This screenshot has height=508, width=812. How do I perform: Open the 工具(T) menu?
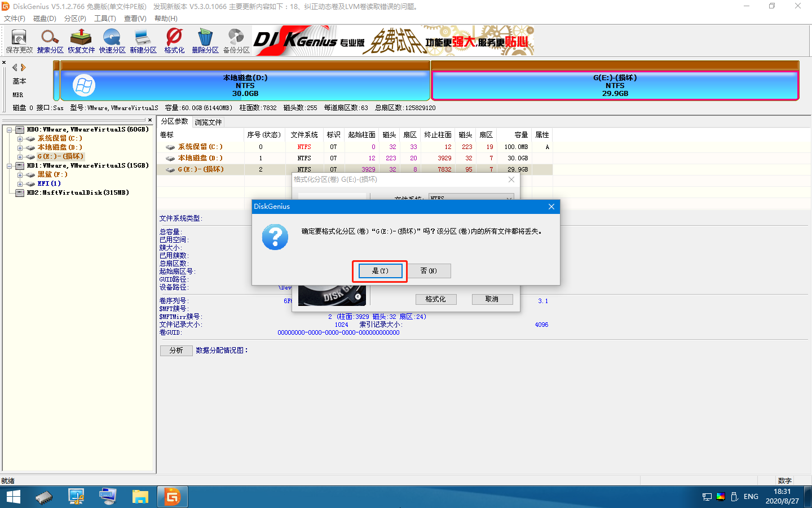[x=105, y=19]
